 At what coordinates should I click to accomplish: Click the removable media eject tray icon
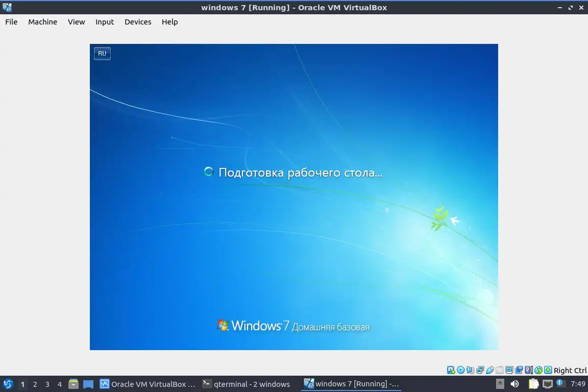pos(500,384)
